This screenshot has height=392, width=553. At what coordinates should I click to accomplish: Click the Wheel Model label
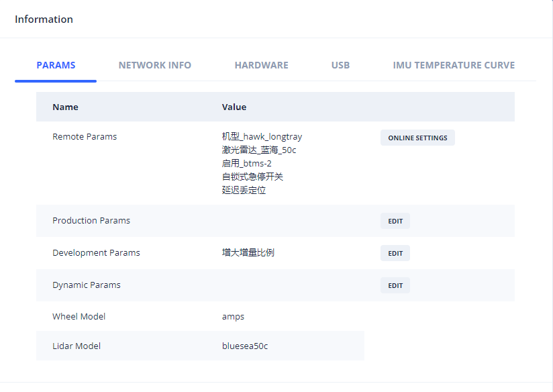click(x=79, y=316)
